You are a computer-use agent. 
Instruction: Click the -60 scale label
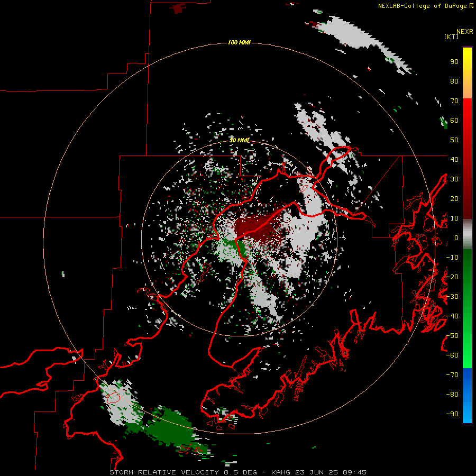452,355
